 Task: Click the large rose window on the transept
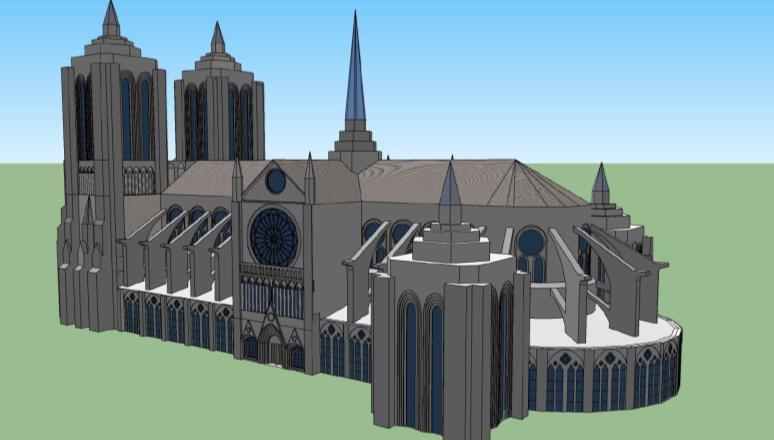[274, 237]
